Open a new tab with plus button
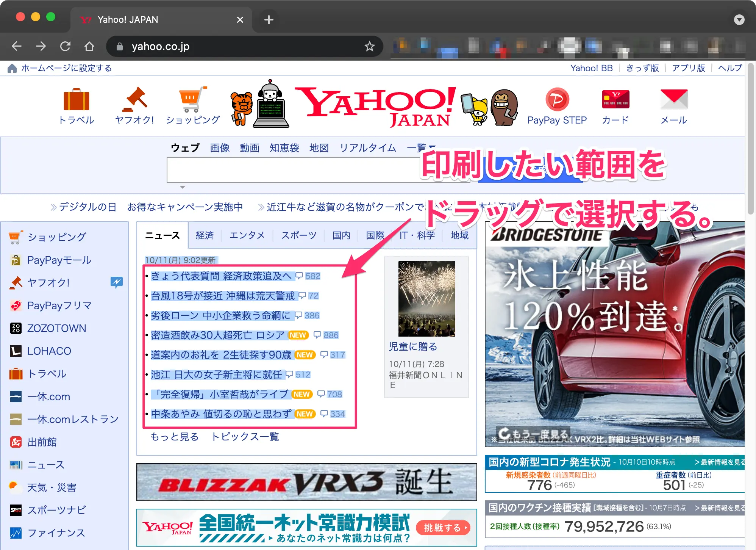 coord(269,20)
